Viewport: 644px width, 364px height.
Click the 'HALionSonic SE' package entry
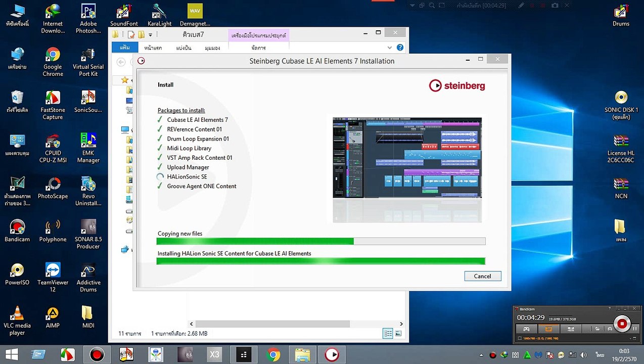[187, 176]
